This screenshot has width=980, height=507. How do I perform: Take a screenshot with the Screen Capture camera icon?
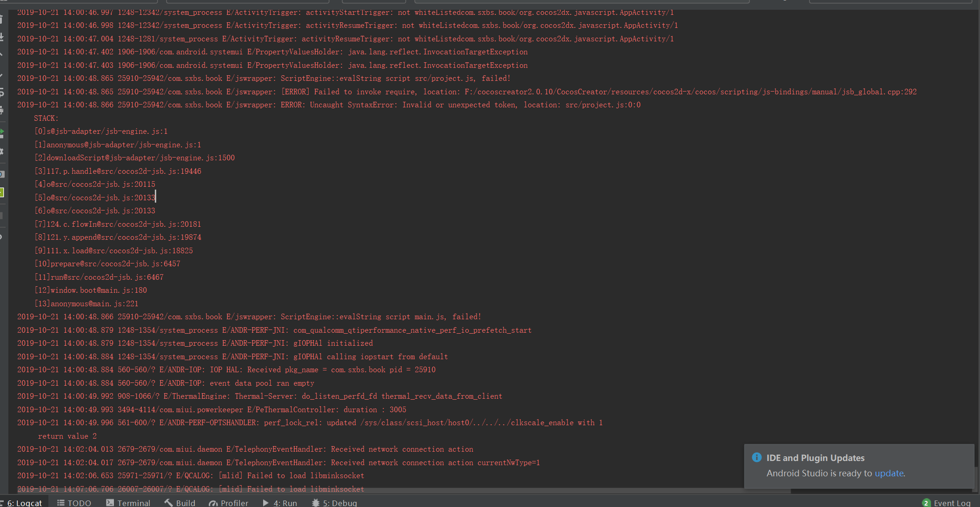pos(1,174)
